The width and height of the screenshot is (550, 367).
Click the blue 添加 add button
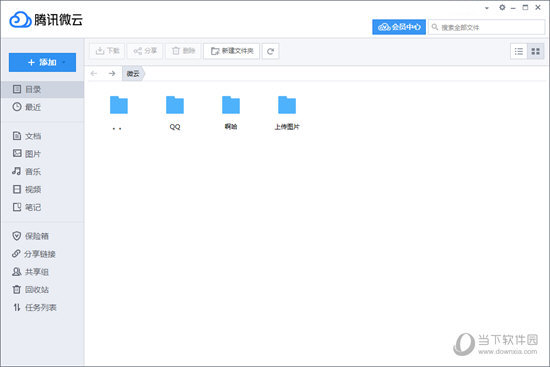(x=42, y=62)
